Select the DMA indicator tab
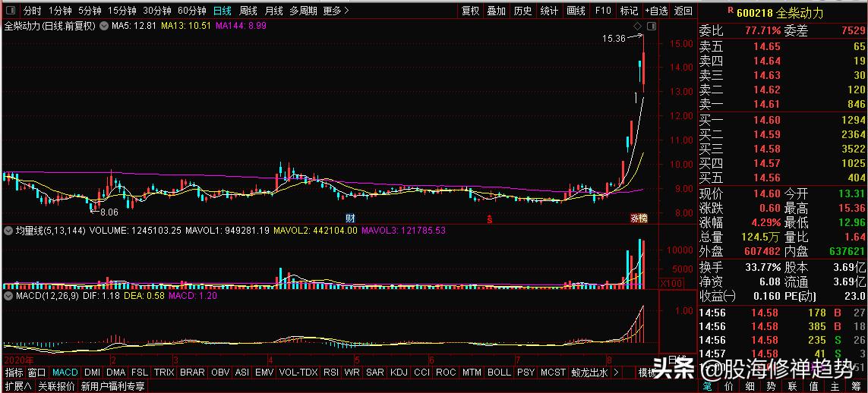 [x=116, y=373]
